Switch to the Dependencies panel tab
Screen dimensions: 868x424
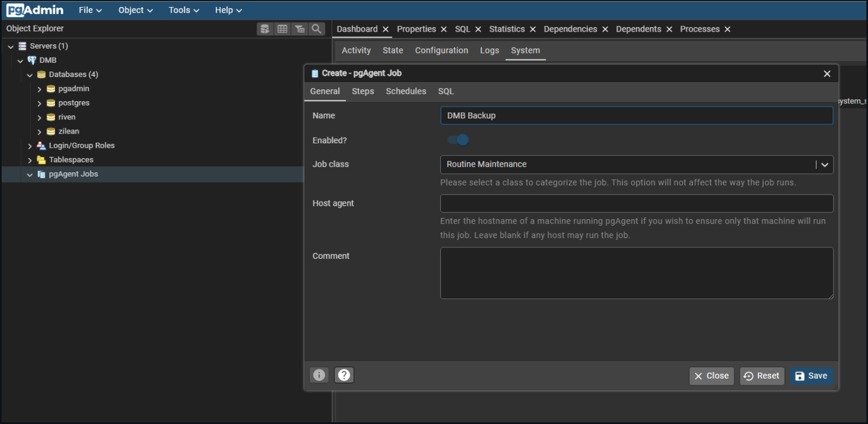pyautogui.click(x=571, y=29)
